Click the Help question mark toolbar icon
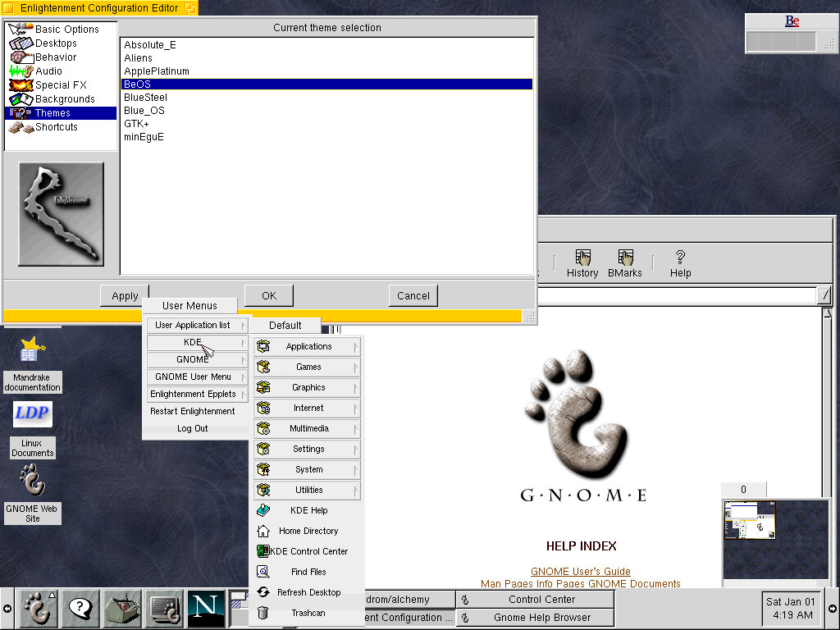The height and width of the screenshot is (630, 840). pyautogui.click(x=680, y=263)
